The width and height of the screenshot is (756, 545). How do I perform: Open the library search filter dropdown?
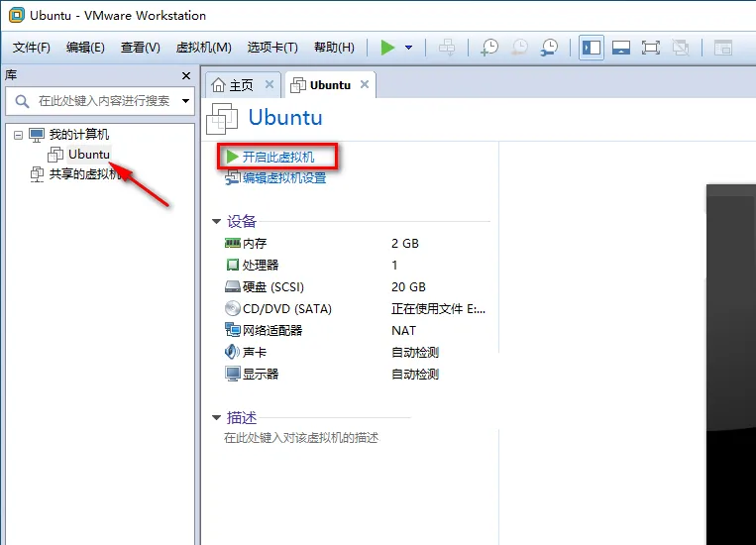[x=185, y=101]
